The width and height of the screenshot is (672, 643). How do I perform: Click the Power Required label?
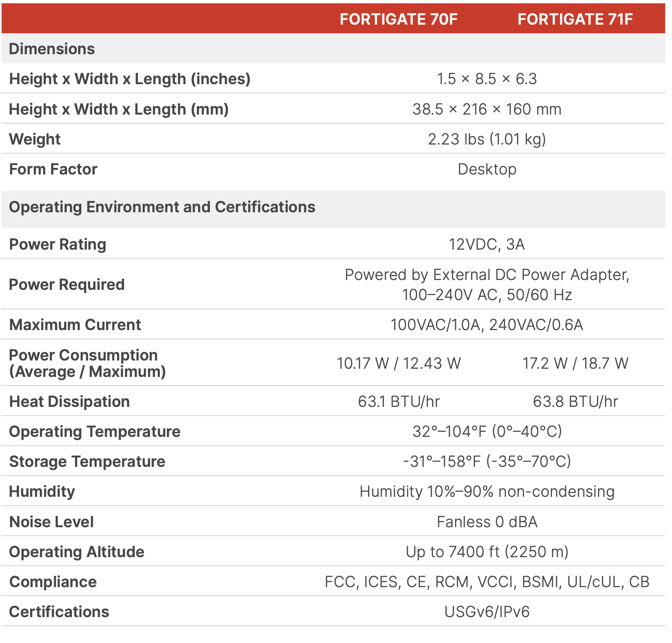67,285
